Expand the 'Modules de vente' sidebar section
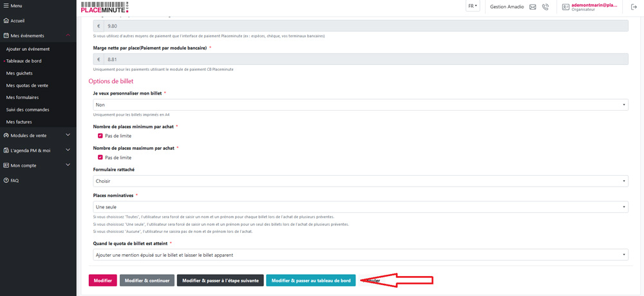644x296 pixels. (x=37, y=135)
